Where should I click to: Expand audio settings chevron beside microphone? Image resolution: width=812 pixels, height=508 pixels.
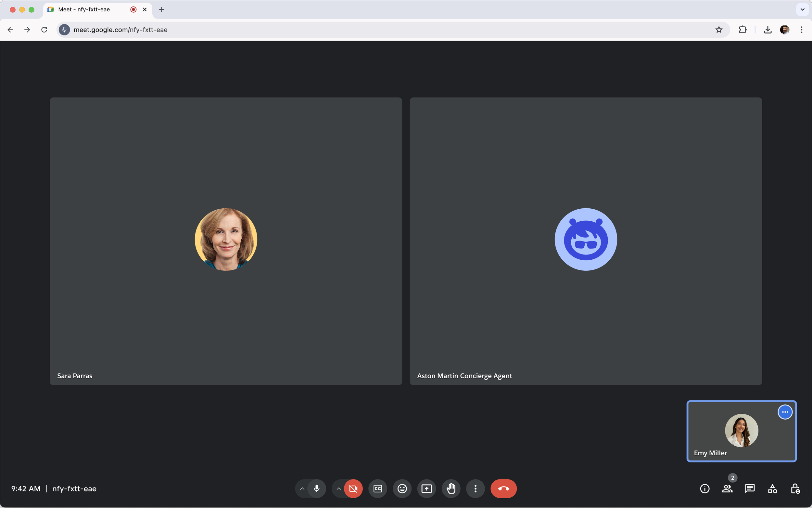(x=302, y=488)
